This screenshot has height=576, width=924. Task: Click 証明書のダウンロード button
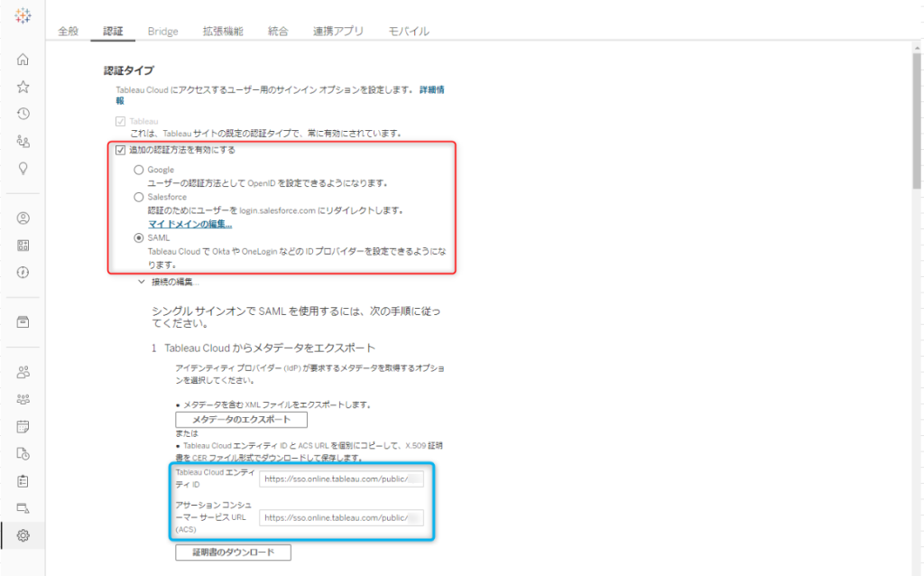click(x=234, y=553)
